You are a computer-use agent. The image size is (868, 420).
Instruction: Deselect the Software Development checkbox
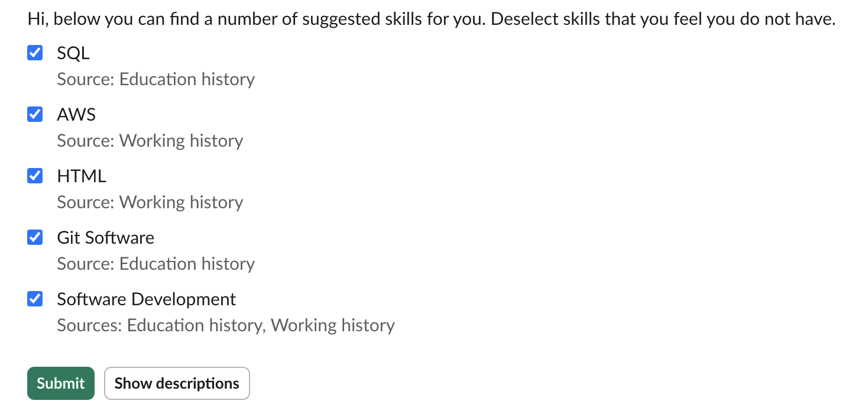(35, 299)
